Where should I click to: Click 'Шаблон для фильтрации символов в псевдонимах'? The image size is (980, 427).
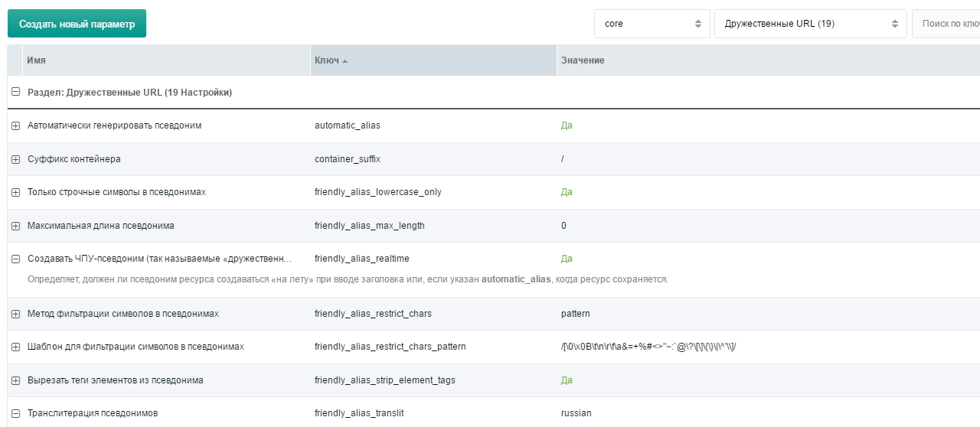coord(136,347)
